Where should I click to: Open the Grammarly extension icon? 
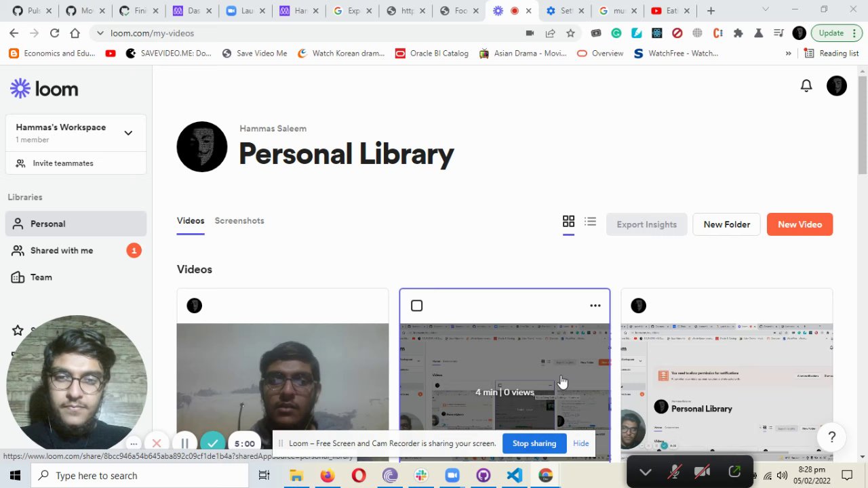pos(616,33)
